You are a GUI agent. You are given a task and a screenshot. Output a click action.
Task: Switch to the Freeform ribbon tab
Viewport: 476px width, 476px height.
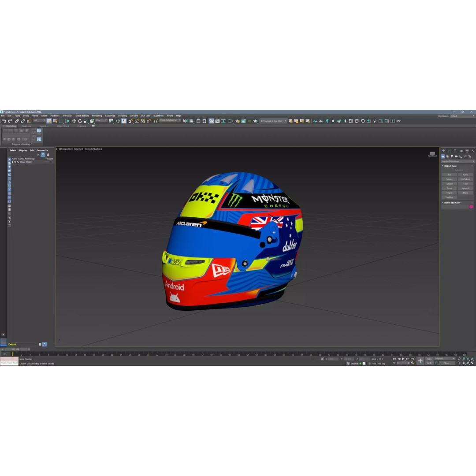point(26,126)
